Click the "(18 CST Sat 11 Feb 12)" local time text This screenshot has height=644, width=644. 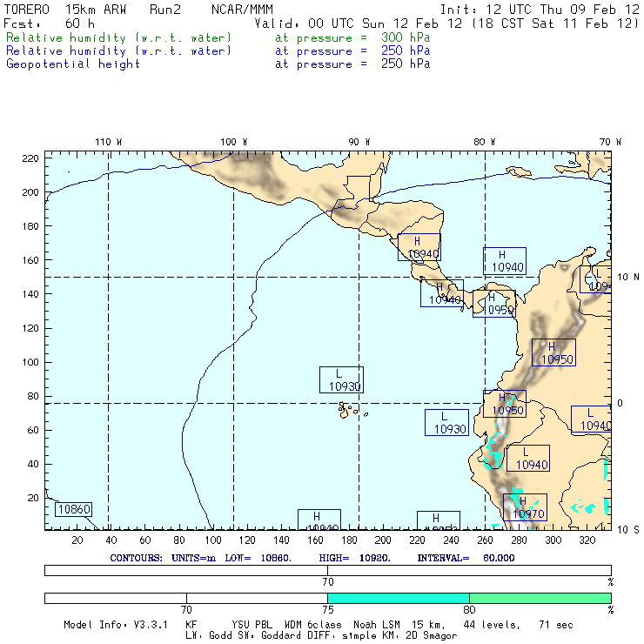(555, 23)
